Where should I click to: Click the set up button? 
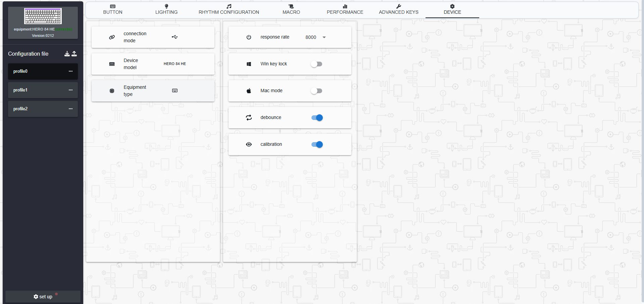43,297
